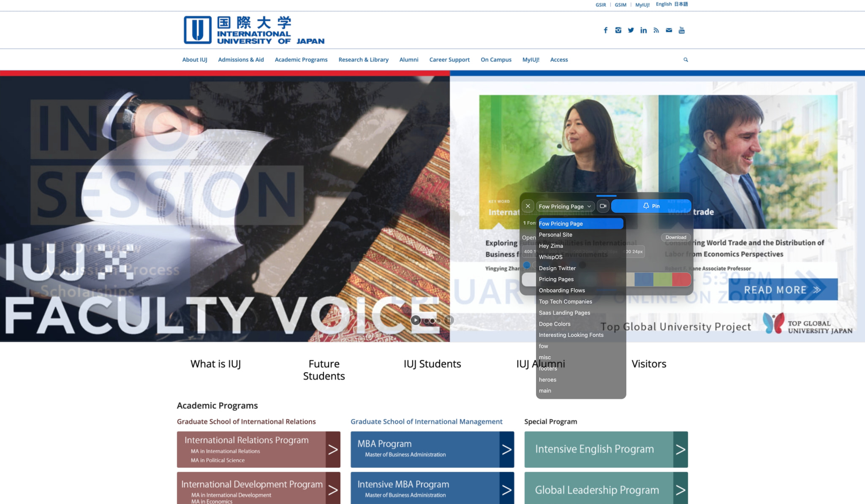Click the Download font button
Viewport: 865px width, 504px height.
coord(676,237)
